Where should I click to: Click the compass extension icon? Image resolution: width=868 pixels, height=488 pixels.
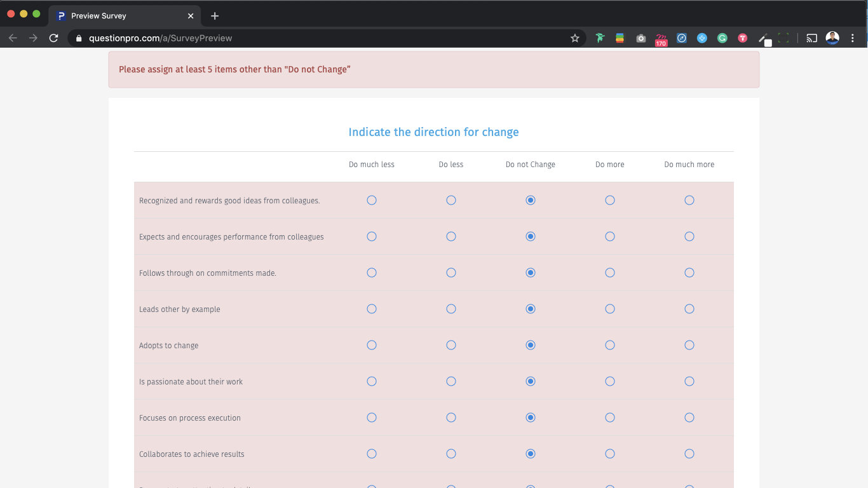pos(682,38)
